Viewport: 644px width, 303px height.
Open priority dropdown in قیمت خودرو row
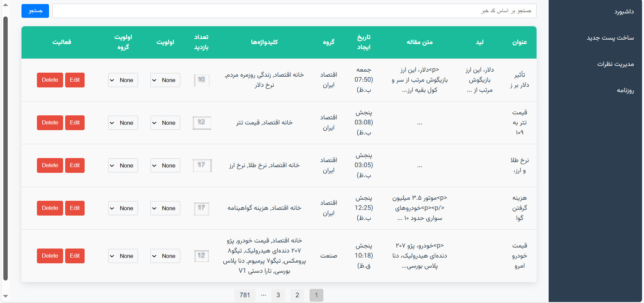coord(165,256)
